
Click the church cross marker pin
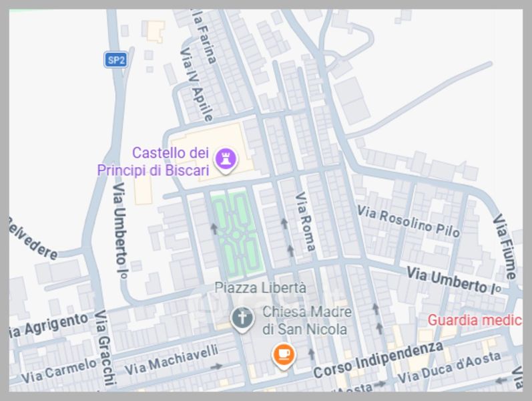[x=242, y=319]
